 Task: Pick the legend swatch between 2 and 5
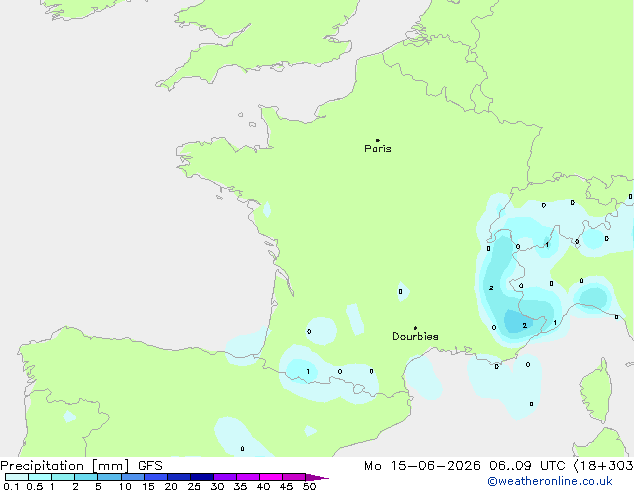point(86,477)
